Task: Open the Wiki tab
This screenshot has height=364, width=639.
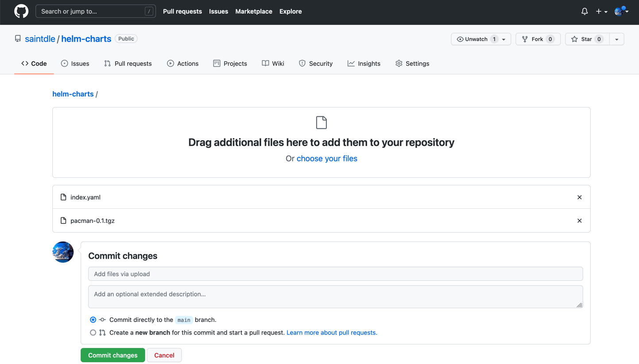Action: [x=273, y=64]
